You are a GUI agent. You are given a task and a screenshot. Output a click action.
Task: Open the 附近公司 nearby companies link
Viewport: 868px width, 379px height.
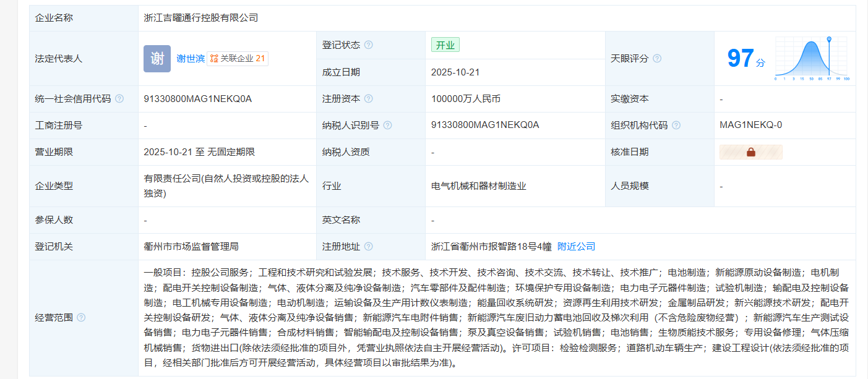pos(576,247)
